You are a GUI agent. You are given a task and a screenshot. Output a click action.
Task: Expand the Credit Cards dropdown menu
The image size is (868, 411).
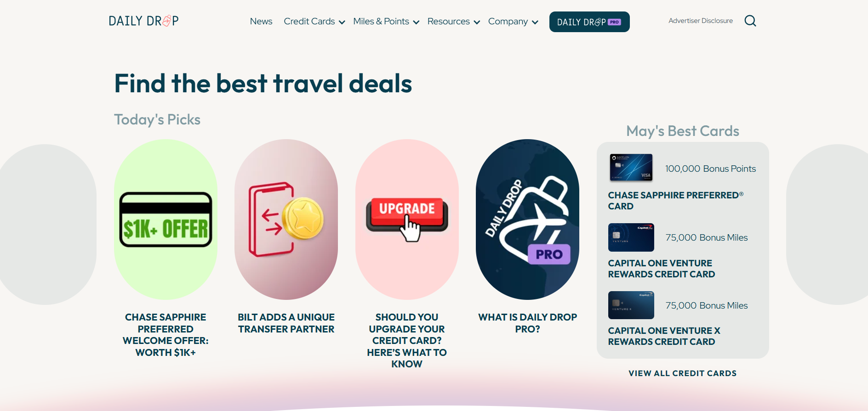point(314,22)
